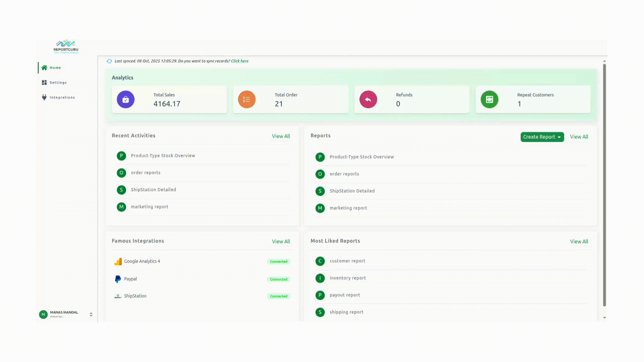View all Most Liked Reports
Viewport: 644px width, 362px height.
click(579, 241)
